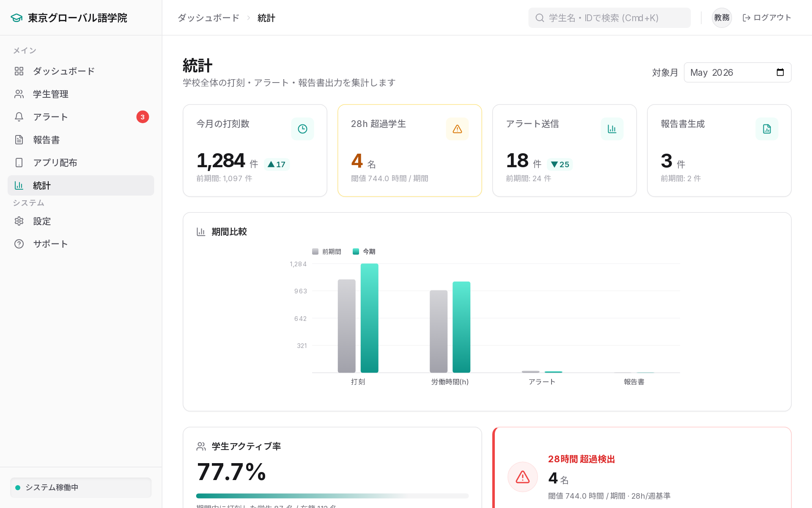The width and height of the screenshot is (812, 508).
Task: Click the 18 件 アラート送信 value
Action: coord(524,161)
